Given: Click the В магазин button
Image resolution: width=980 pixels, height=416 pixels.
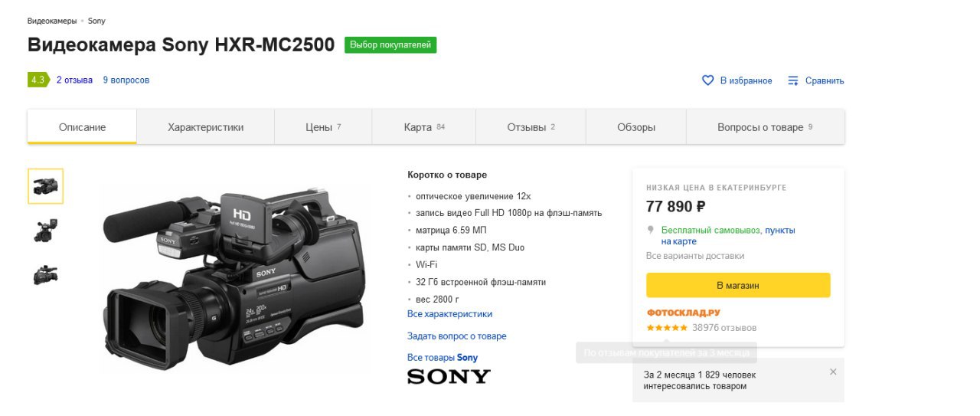Looking at the screenshot, I should coord(738,285).
